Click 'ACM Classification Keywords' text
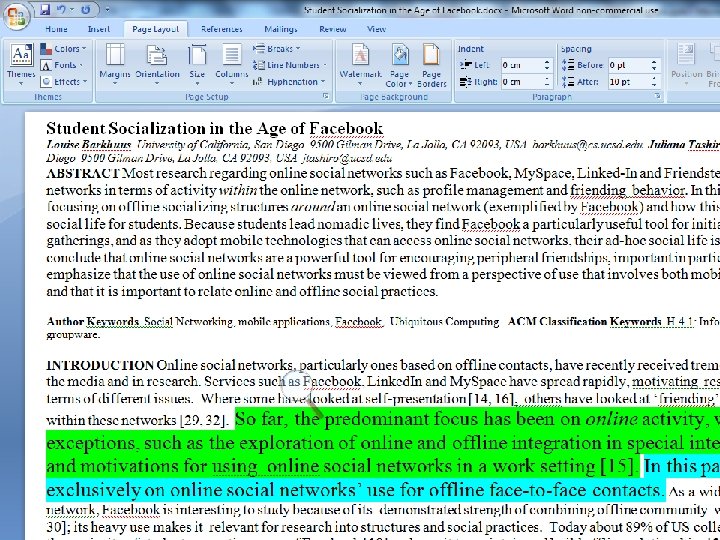720x540 pixels. pyautogui.click(x=585, y=322)
